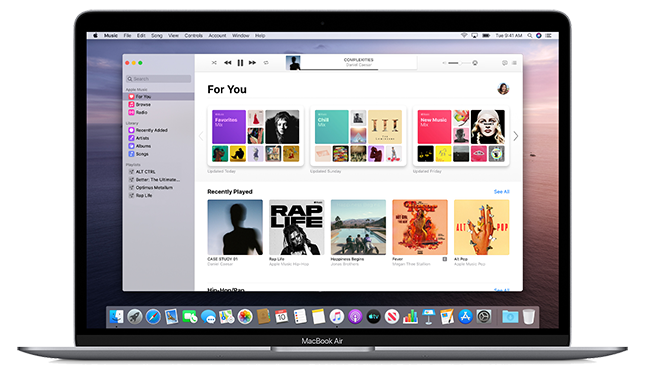This screenshot has height=365, width=645.
Task: Open Notification Center from the menu bar
Action: [548, 36]
